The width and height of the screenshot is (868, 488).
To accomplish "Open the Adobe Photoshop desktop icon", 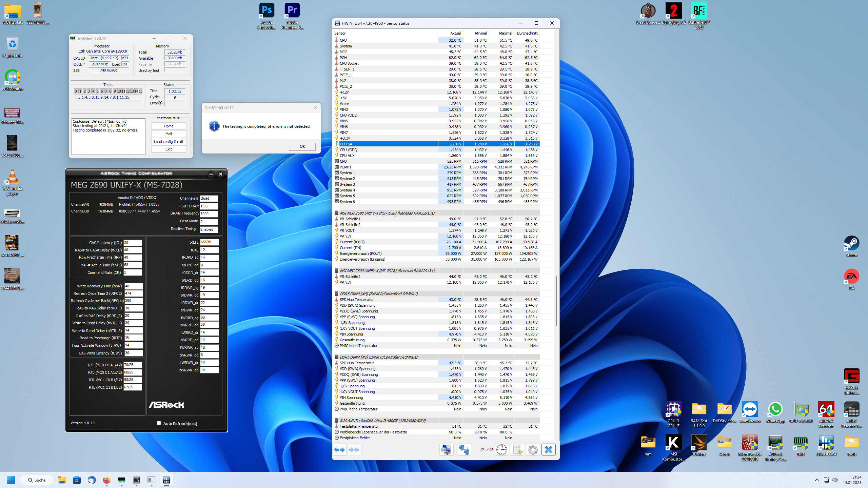I will [267, 16].
